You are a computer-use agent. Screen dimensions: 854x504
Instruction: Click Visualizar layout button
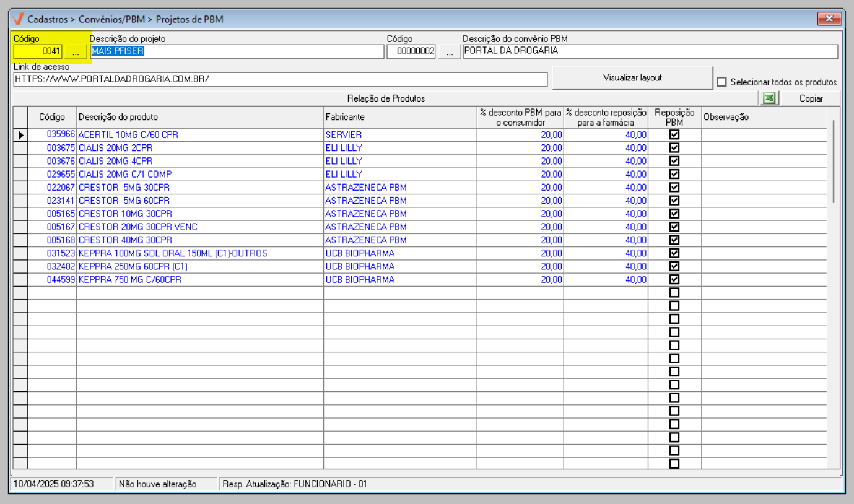(x=633, y=78)
